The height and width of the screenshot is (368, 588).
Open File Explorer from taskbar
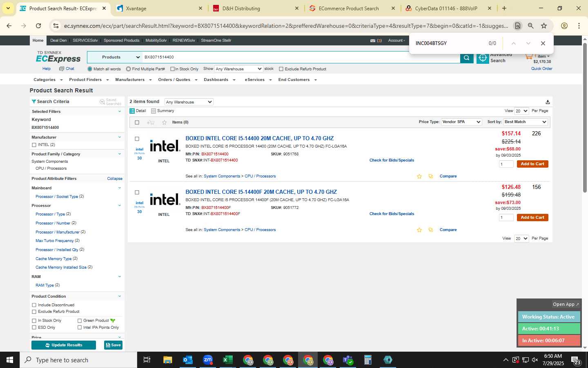point(167,360)
